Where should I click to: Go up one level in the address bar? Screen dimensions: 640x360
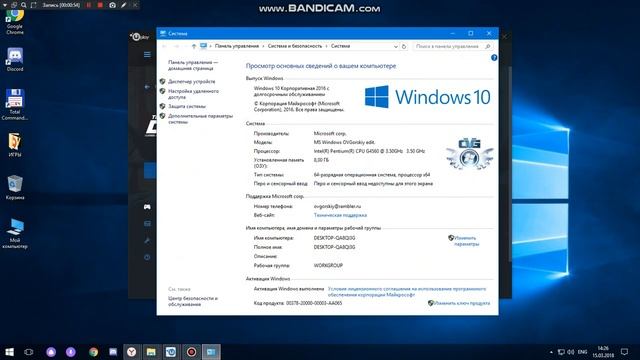point(194,47)
